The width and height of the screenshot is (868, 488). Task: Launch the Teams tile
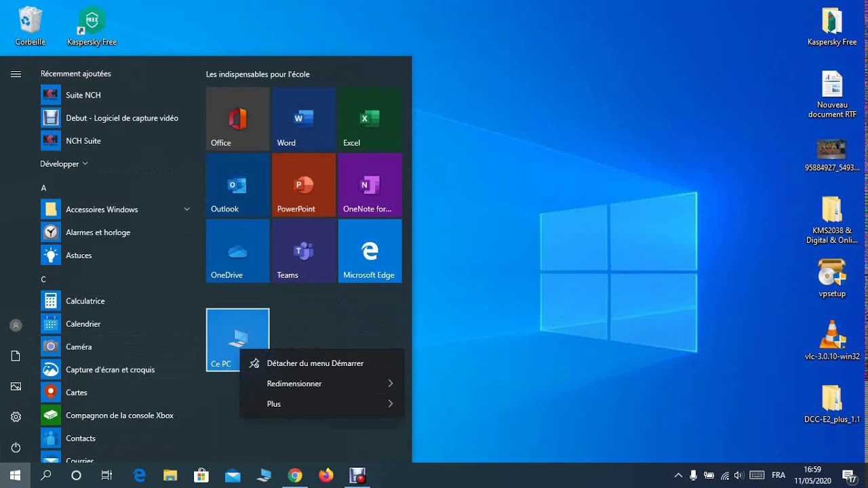click(304, 251)
